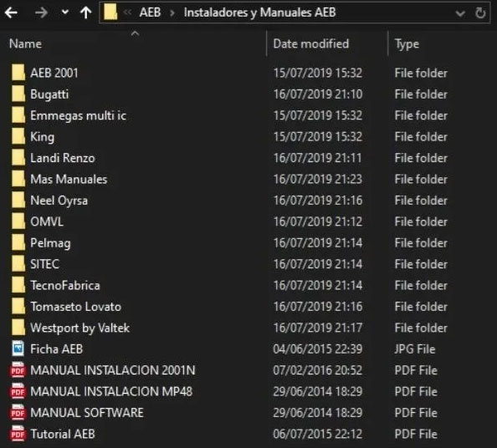Click the file name 'Tutorial AEB'
Image resolution: width=497 pixels, height=448 pixels.
(x=63, y=434)
